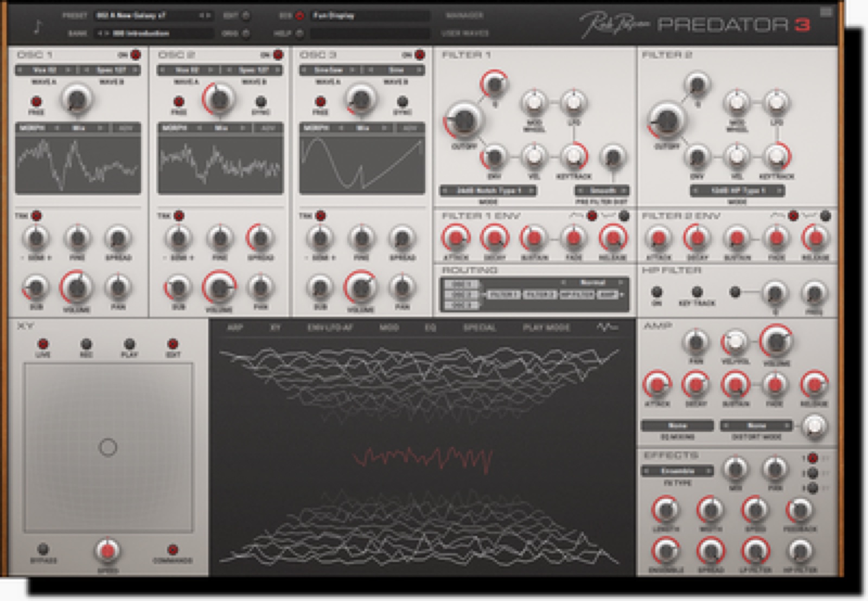Toggle OSC 1 TRK keytrack LED

point(36,215)
